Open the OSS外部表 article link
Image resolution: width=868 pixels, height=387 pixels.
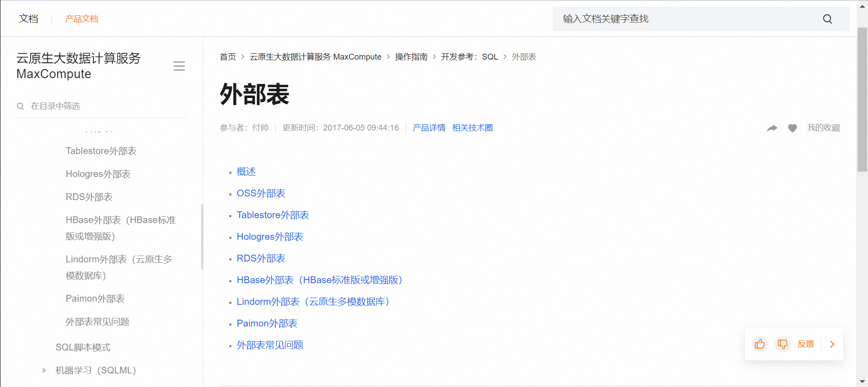tap(261, 193)
